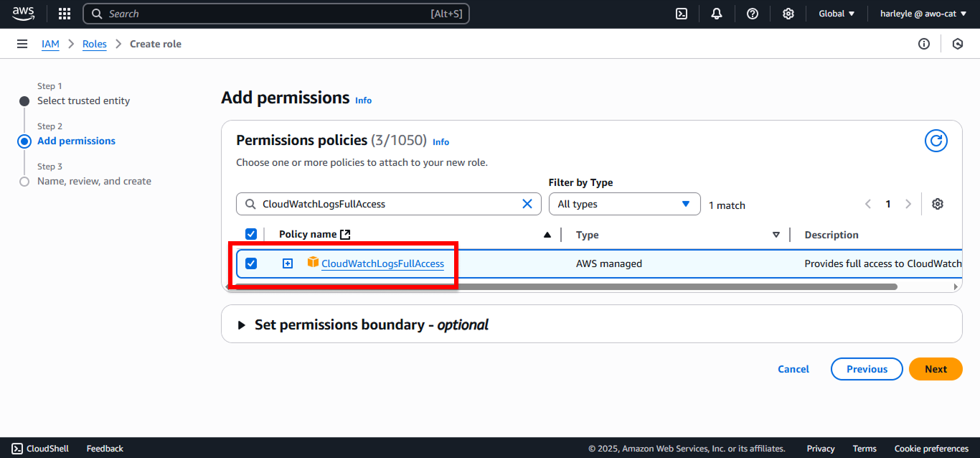The image size is (980, 458).
Task: Clear the policy search filter
Action: pyautogui.click(x=527, y=204)
